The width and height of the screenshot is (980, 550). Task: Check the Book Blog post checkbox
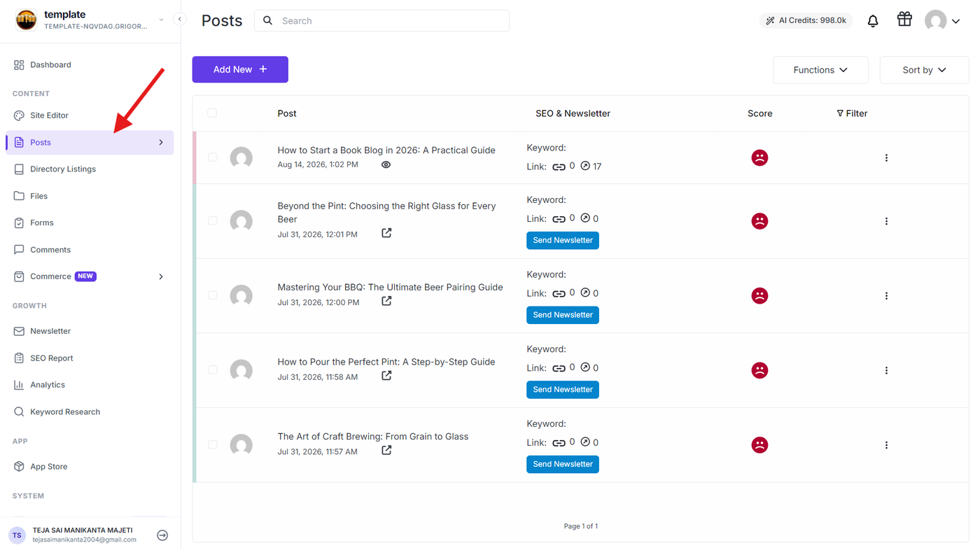point(212,157)
